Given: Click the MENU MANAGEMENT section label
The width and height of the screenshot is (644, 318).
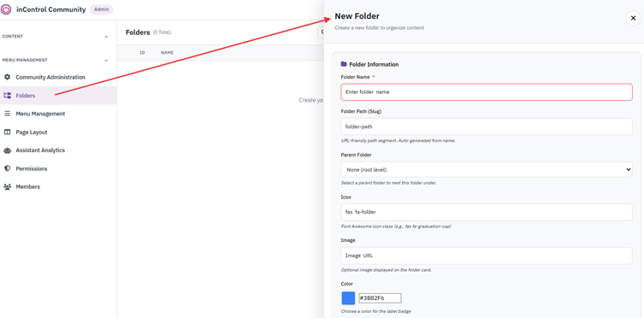Looking at the screenshot, I should pos(25,61).
